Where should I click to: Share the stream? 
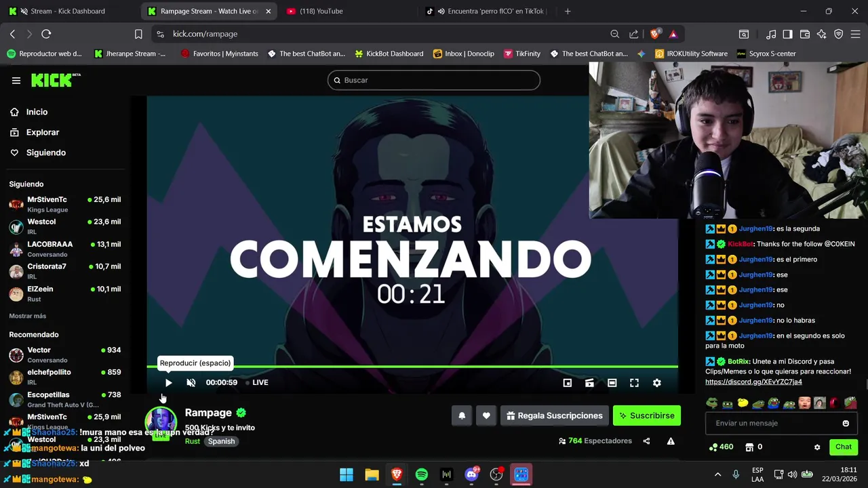(646, 441)
